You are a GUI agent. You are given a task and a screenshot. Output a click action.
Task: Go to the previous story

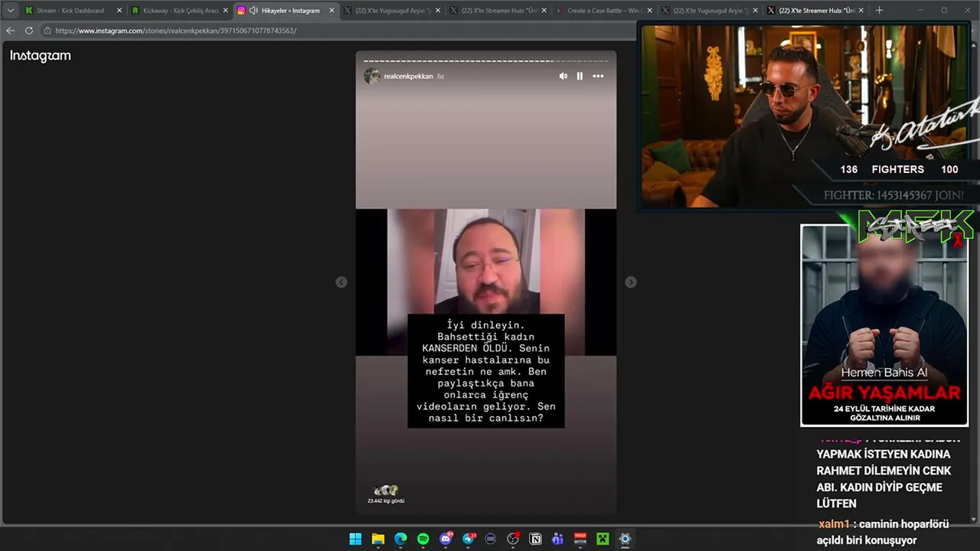(341, 282)
